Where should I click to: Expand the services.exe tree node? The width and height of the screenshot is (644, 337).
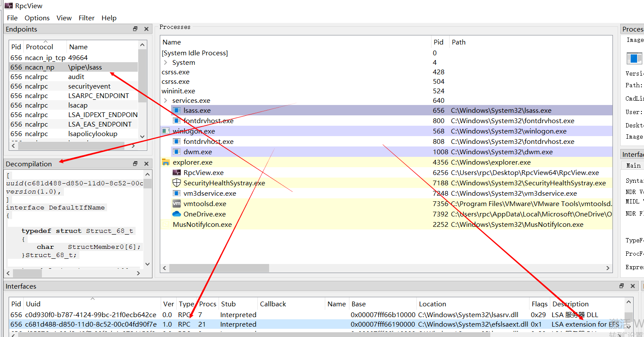point(166,100)
